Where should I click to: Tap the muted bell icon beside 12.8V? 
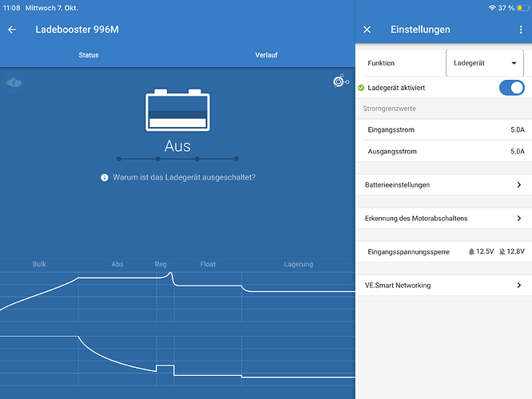pos(502,251)
